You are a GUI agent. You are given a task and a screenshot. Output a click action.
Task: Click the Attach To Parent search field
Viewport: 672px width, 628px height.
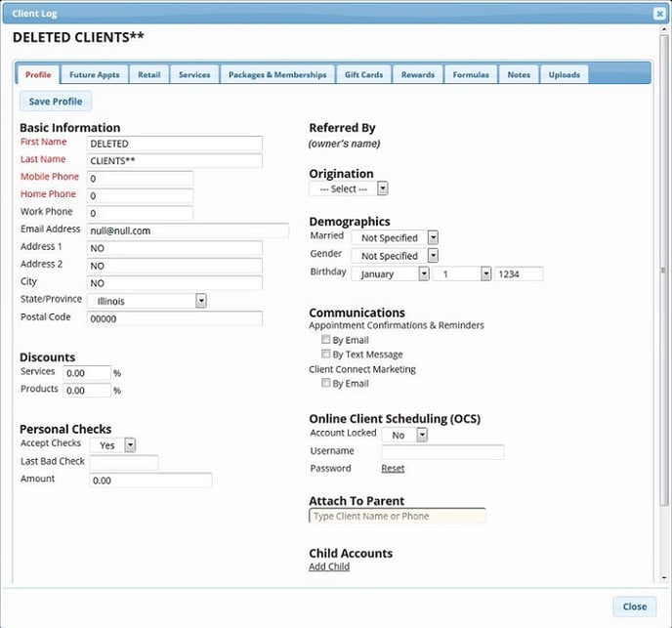tap(397, 516)
